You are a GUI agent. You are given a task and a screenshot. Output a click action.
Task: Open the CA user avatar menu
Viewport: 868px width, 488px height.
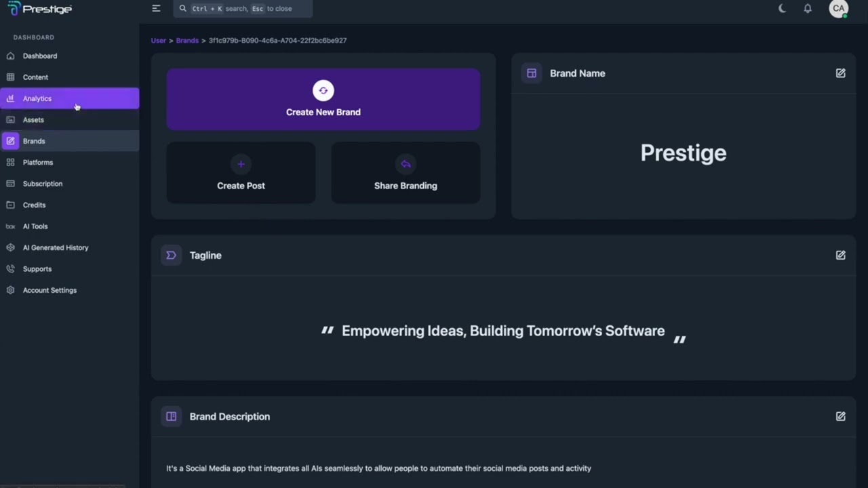[x=839, y=9]
